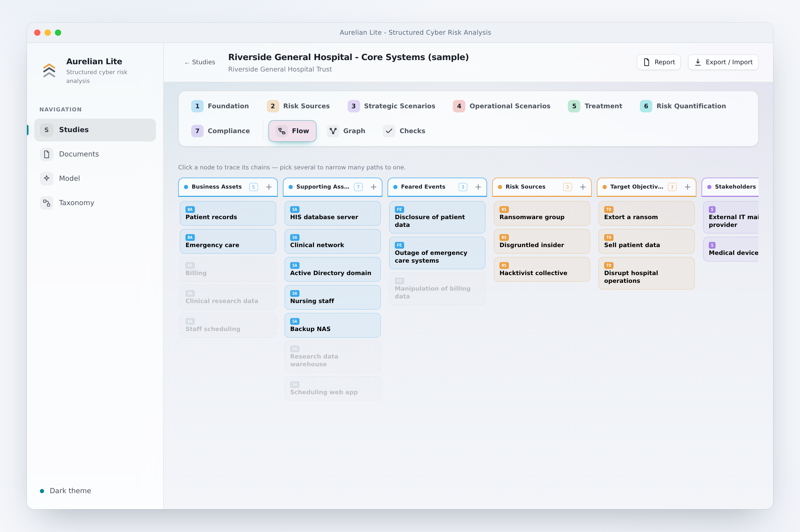Screen dimensions: 800x532
Task: Click the Model sparkle icon in sidebar
Action: (46, 178)
